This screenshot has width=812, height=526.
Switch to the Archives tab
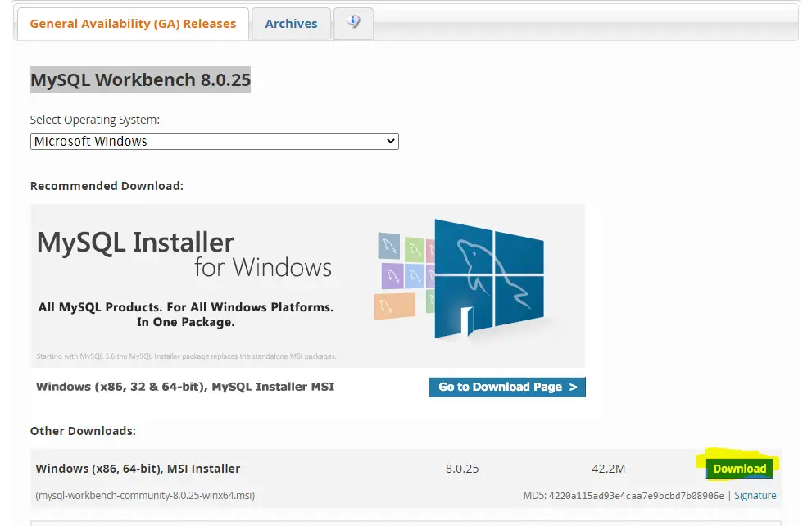click(x=291, y=23)
